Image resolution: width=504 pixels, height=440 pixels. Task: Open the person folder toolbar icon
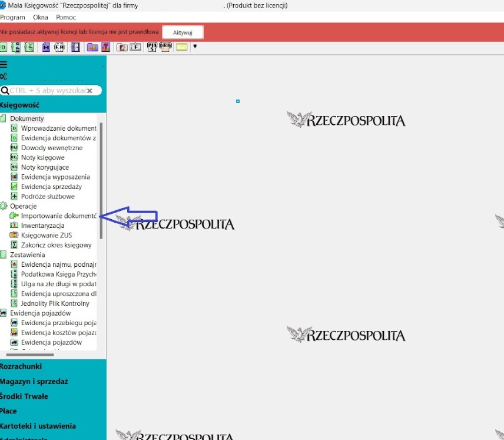[x=122, y=47]
